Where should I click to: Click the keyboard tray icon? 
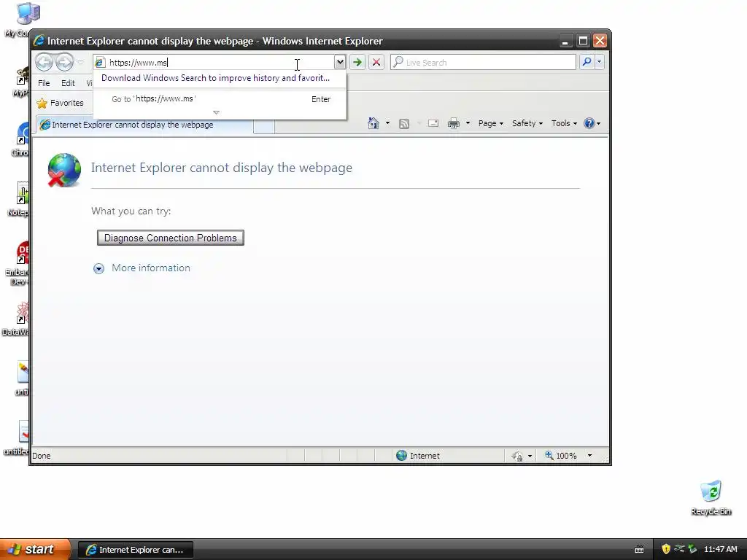(x=639, y=550)
